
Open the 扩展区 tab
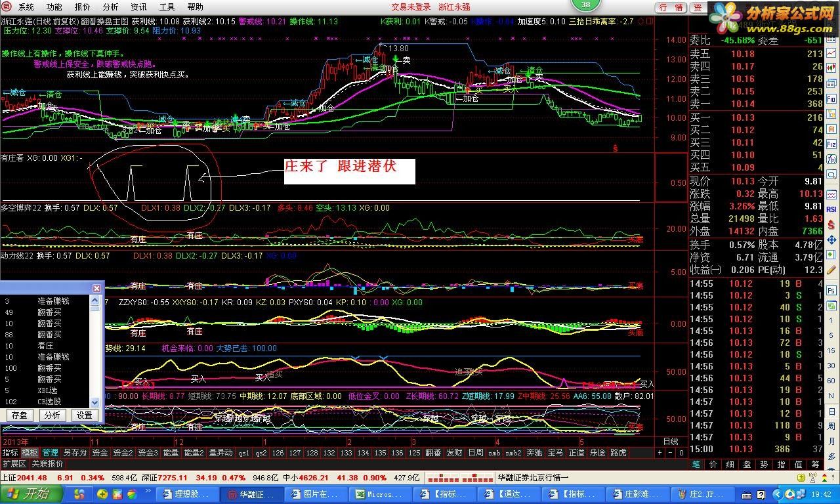(14, 464)
